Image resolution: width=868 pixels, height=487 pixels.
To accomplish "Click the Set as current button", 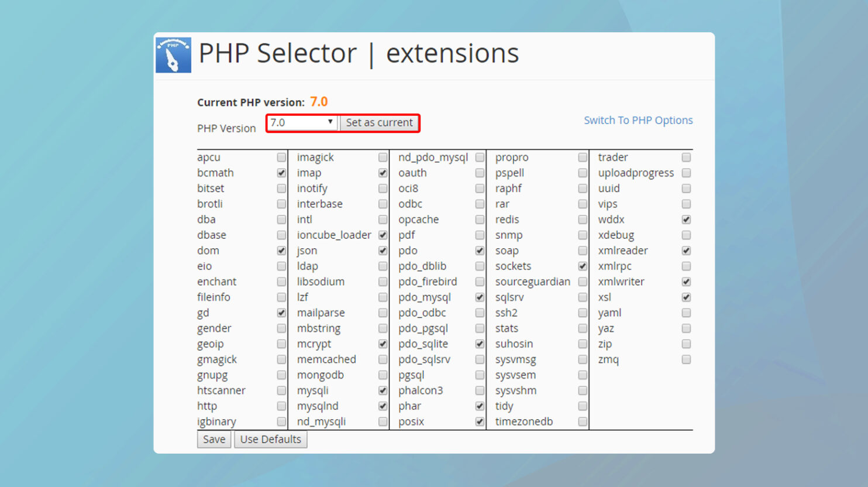I will [380, 123].
